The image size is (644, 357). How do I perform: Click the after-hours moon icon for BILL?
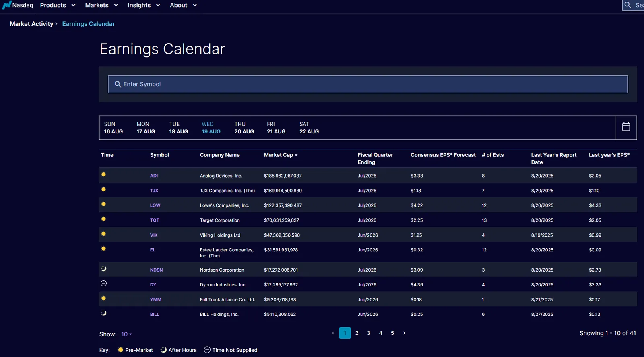pyautogui.click(x=103, y=313)
